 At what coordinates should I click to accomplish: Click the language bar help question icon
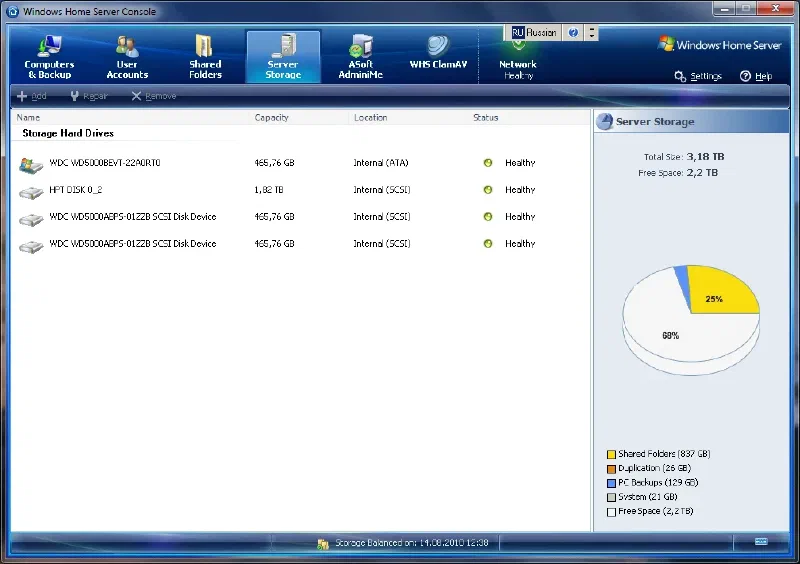pos(573,33)
